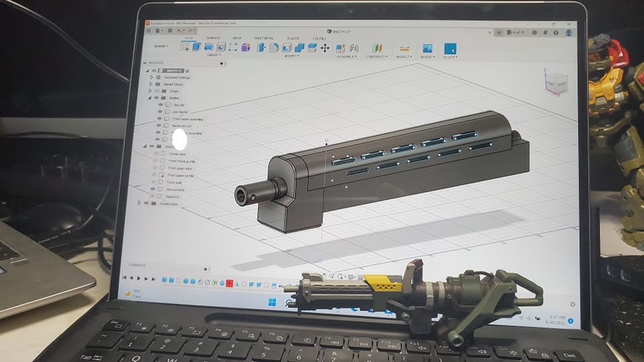
Task: Select the Revolve tool in Create
Action: click(x=209, y=47)
